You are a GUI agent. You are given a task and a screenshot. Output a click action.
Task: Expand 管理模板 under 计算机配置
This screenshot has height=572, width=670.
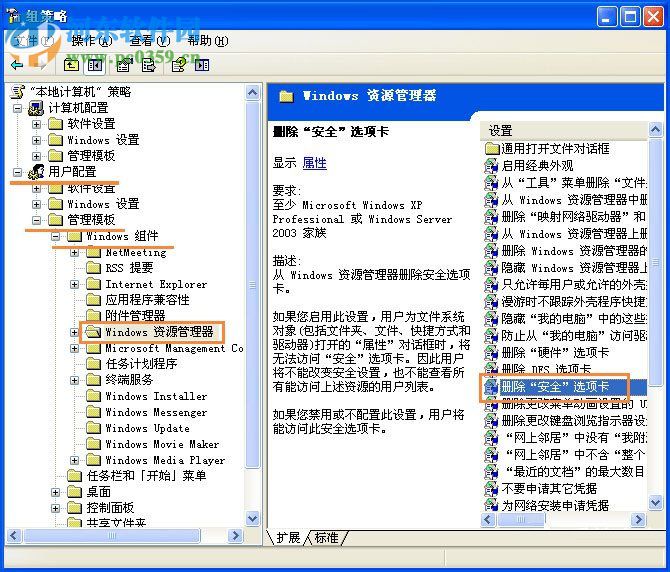[x=36, y=156]
